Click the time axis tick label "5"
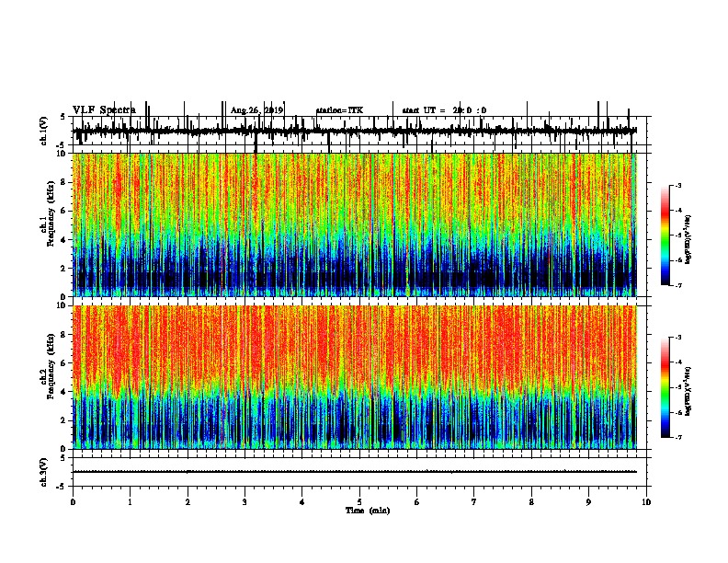This screenshot has height=563, width=728. [359, 502]
